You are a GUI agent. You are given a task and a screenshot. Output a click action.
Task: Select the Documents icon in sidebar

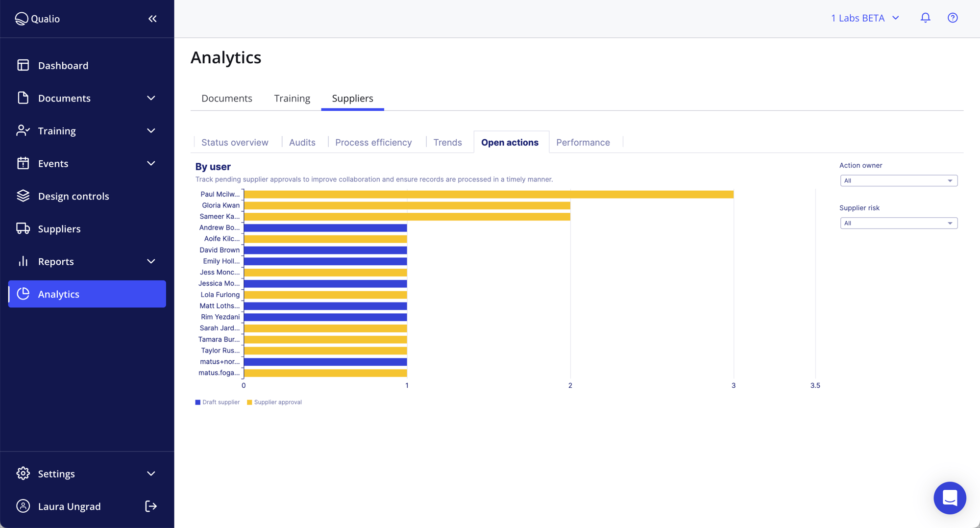tap(23, 98)
